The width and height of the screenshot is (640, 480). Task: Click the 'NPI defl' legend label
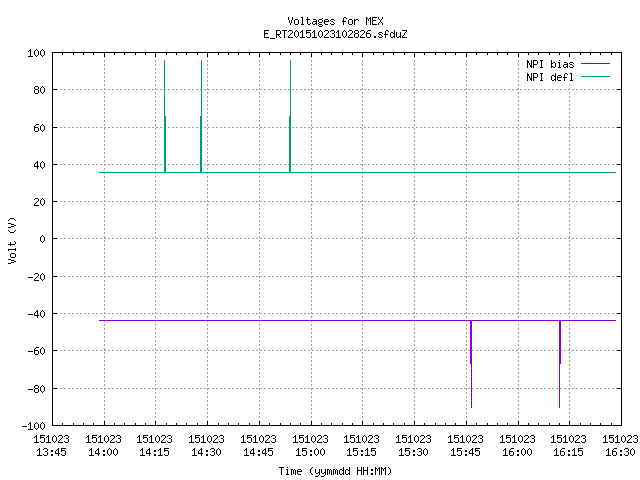549,77
